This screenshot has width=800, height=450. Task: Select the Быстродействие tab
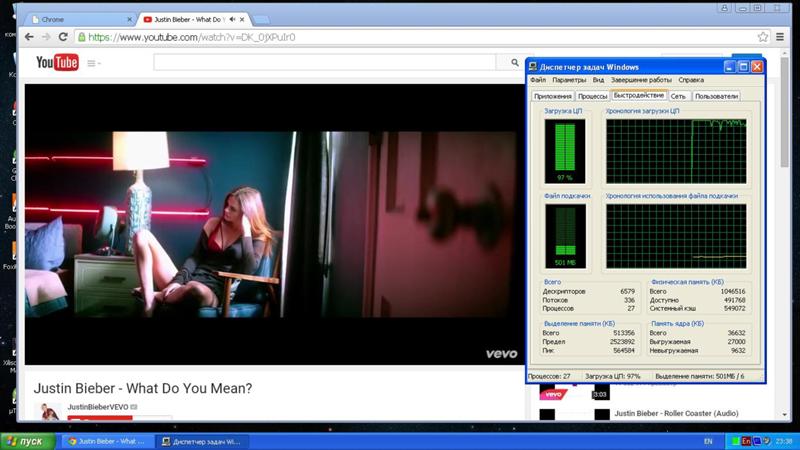click(639, 95)
